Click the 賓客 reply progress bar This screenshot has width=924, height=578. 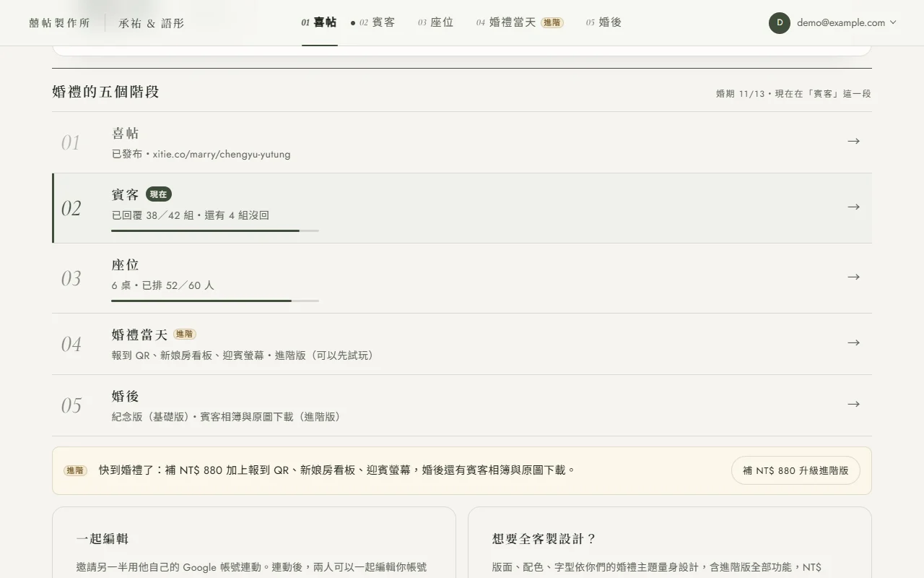[x=215, y=230]
